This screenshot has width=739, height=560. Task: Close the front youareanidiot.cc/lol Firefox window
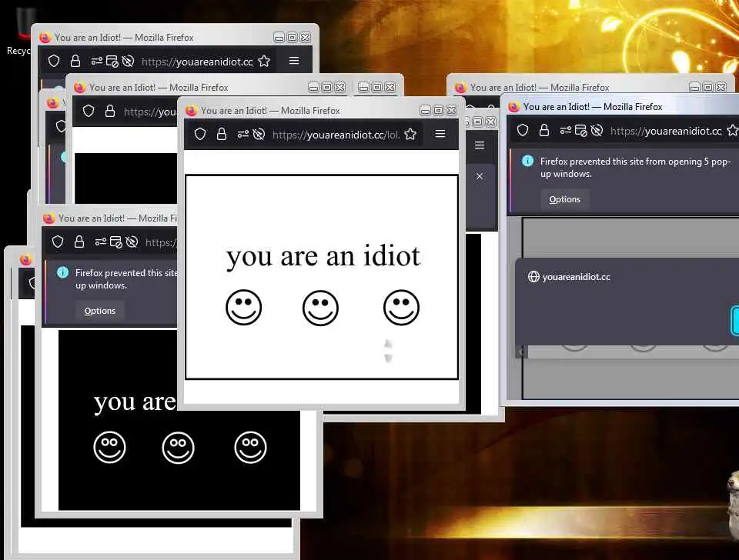tap(452, 110)
